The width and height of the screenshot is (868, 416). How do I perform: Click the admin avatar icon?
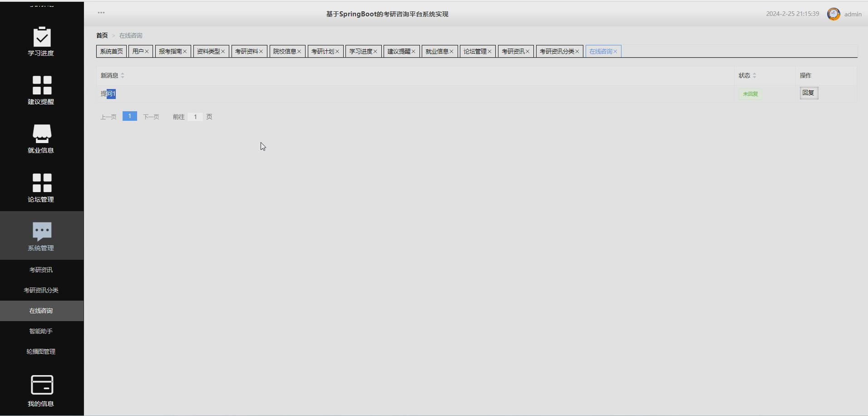click(833, 14)
